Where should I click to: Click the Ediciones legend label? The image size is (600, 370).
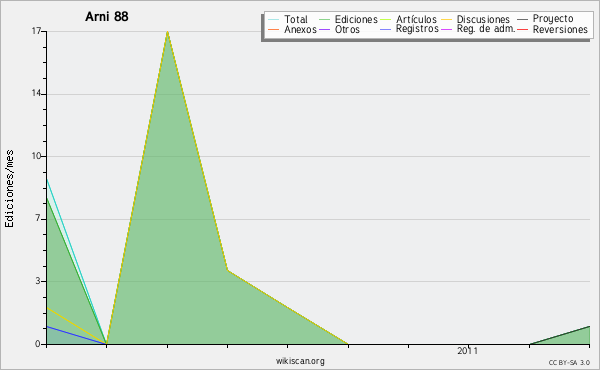tap(356, 19)
